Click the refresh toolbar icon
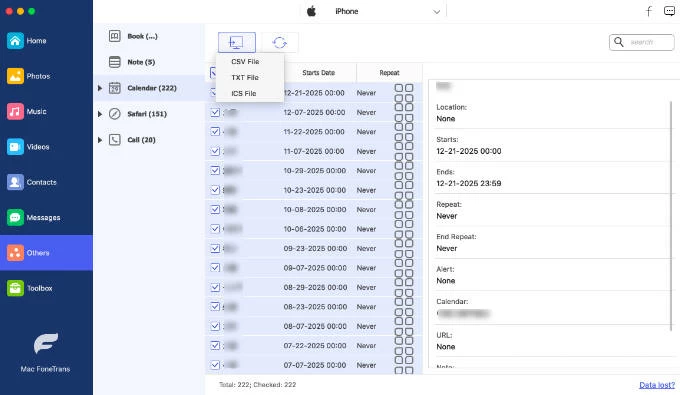 click(280, 42)
